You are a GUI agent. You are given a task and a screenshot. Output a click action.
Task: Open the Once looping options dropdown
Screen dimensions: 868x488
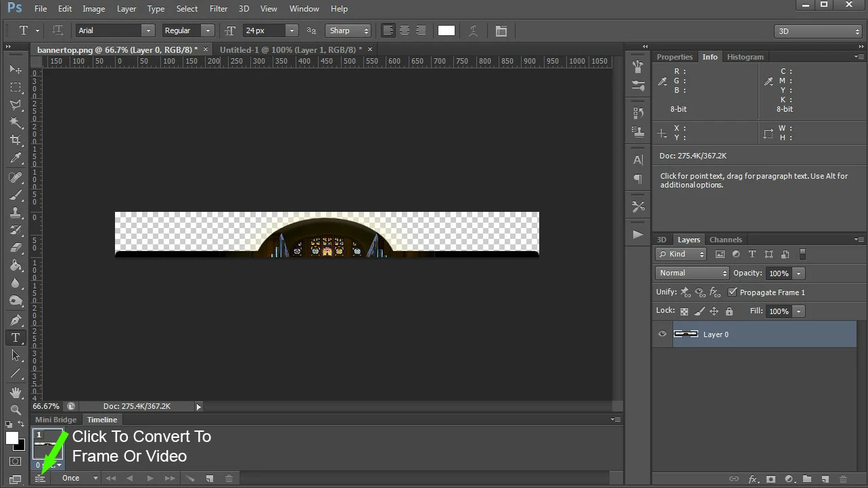(x=79, y=478)
